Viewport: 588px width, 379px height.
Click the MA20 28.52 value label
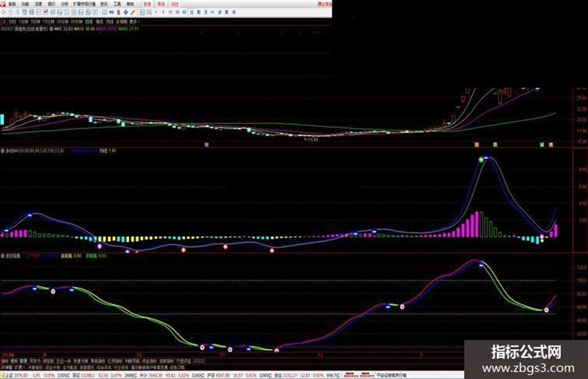[106, 29]
